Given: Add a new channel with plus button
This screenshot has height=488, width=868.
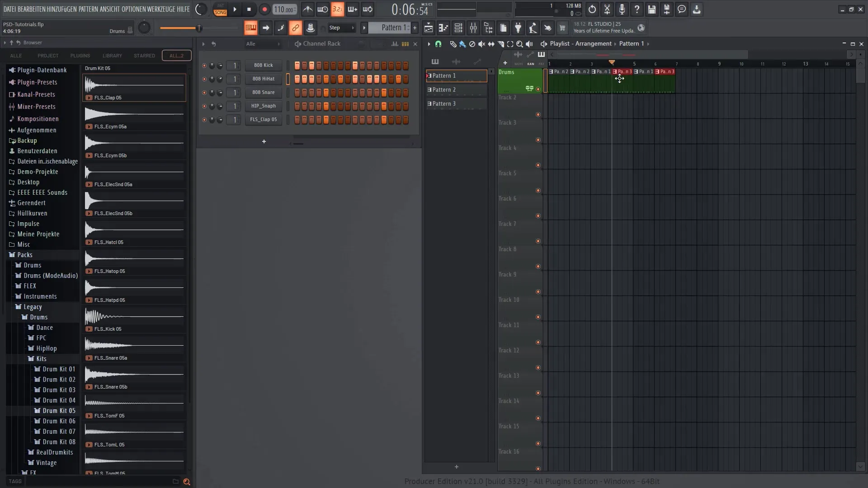Looking at the screenshot, I should click(264, 142).
